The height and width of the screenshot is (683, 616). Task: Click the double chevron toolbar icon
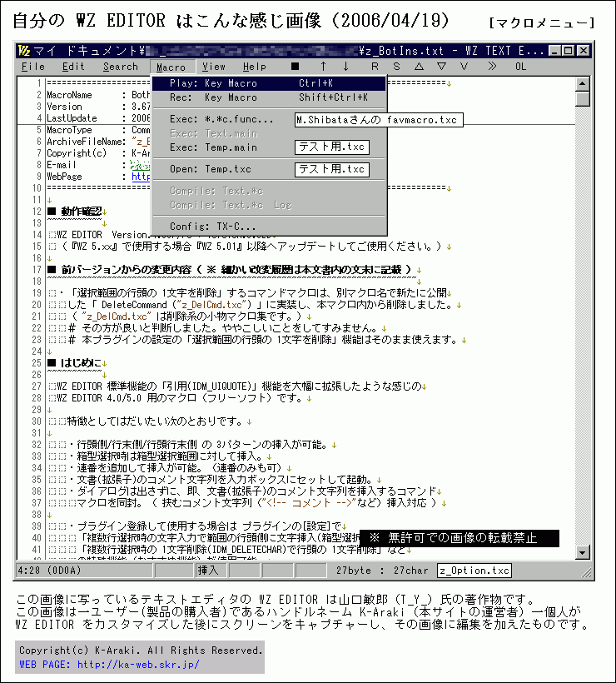tap(492, 66)
